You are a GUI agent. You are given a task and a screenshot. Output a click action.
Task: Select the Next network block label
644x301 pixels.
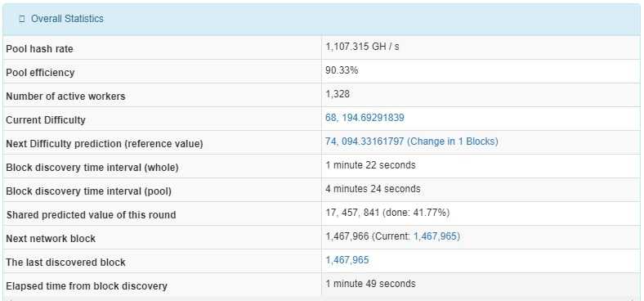(51, 239)
